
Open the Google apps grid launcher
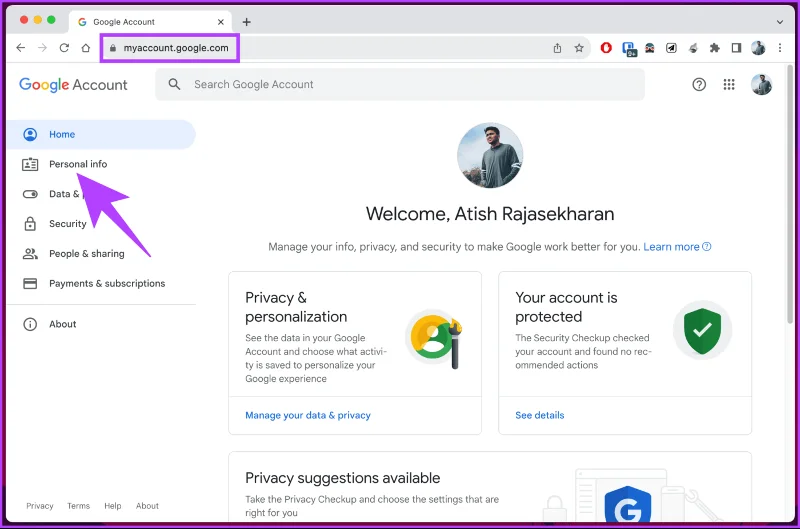[x=729, y=85]
